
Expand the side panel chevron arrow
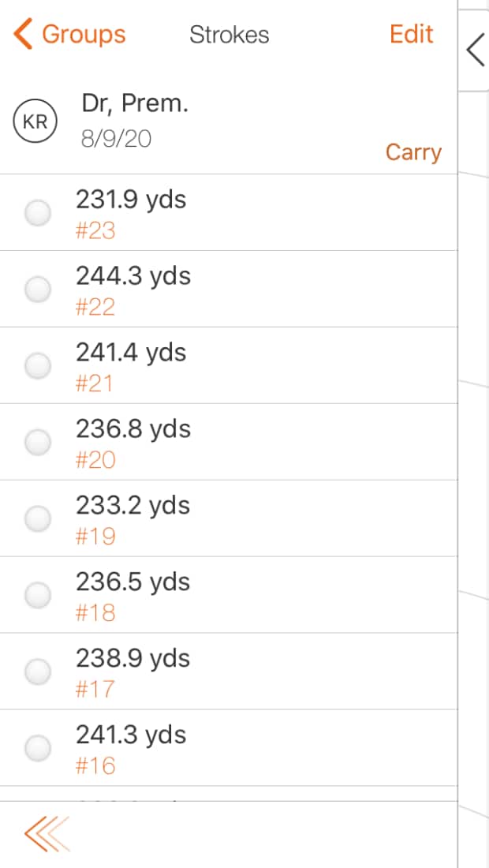475,50
